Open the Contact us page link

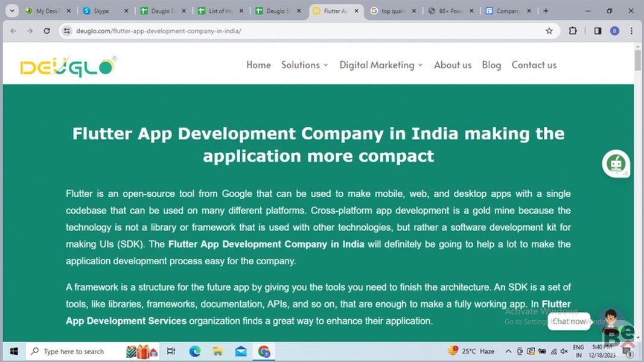(x=534, y=65)
